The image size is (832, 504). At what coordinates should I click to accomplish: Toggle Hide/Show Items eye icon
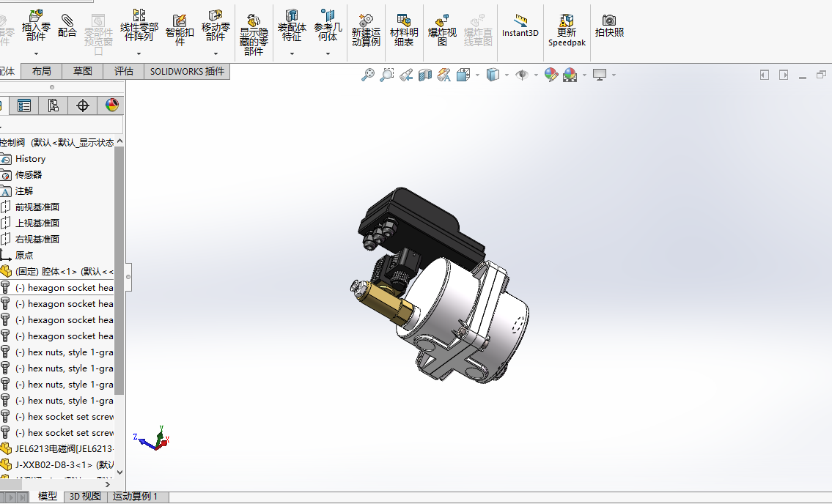coord(522,75)
